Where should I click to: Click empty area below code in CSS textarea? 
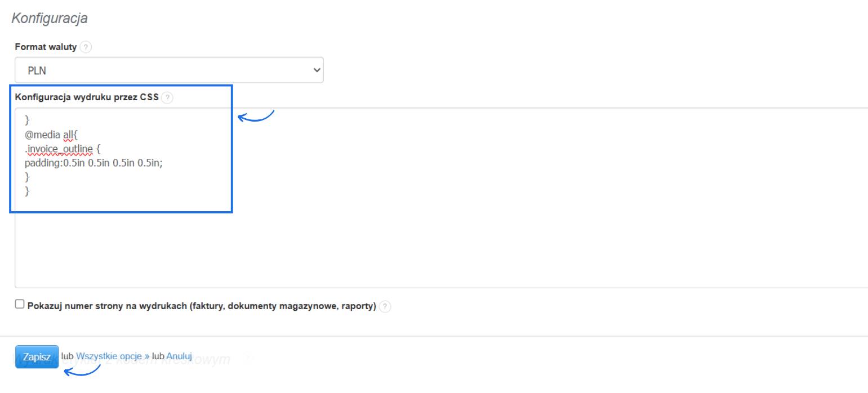click(x=394, y=242)
